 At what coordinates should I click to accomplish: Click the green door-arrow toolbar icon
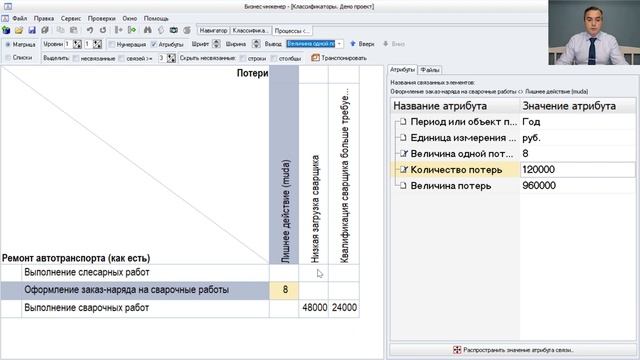click(x=132, y=30)
